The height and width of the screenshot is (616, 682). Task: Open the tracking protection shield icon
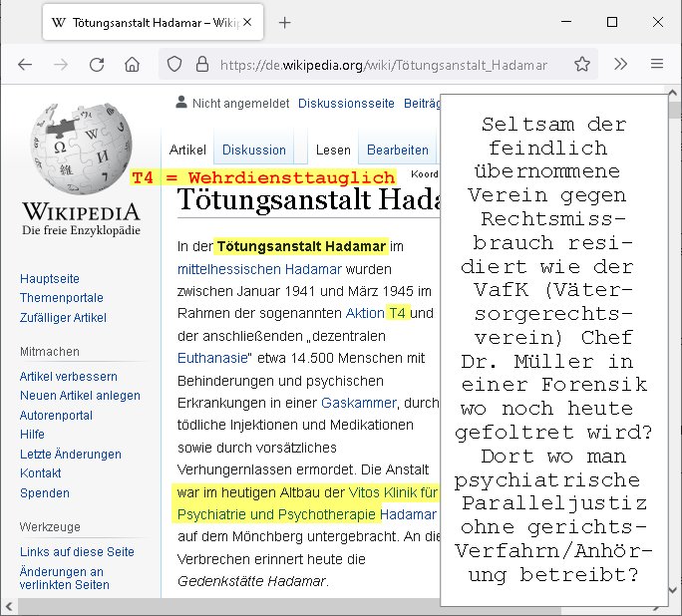174,65
